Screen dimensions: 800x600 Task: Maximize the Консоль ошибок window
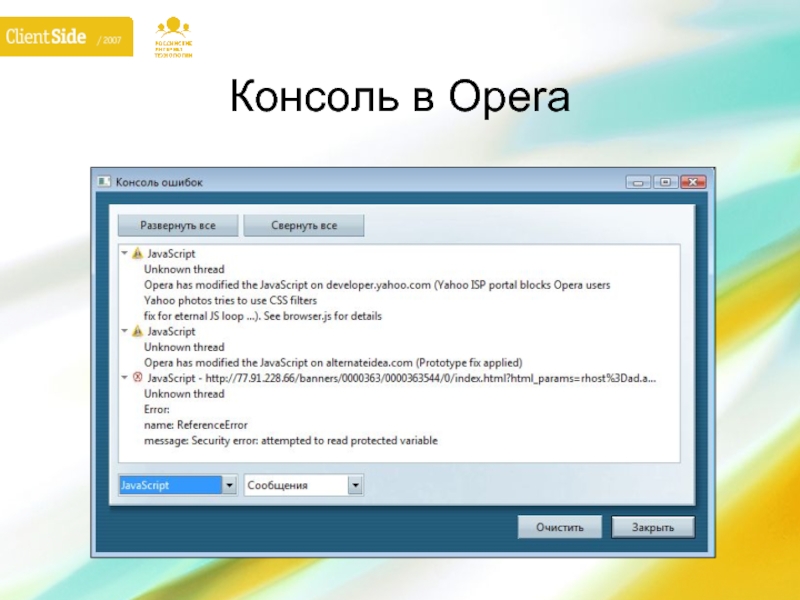tap(665, 182)
